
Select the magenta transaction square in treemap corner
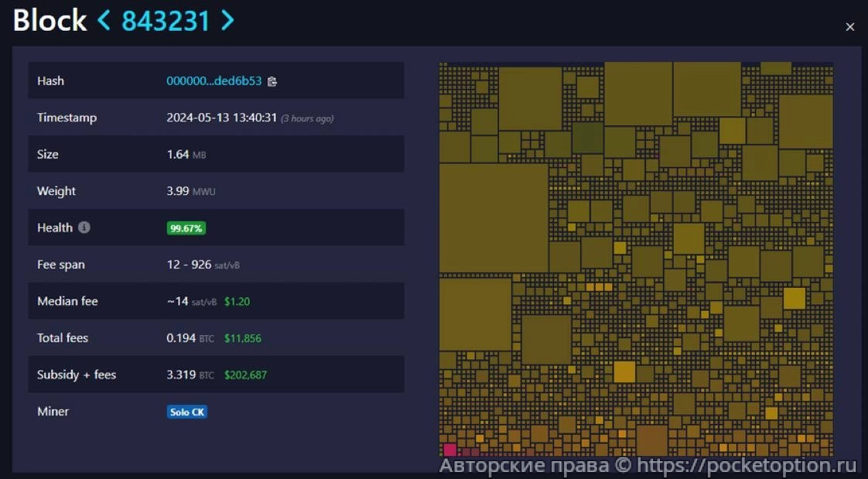pyautogui.click(x=449, y=449)
